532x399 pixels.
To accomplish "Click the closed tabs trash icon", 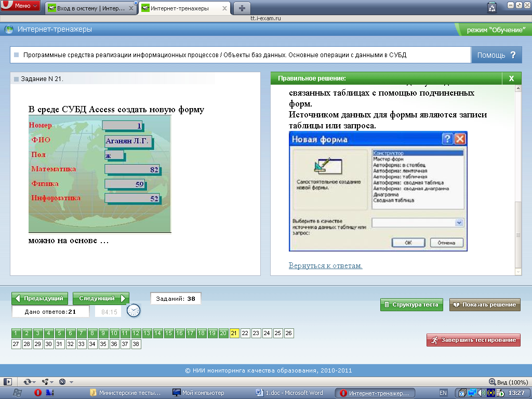I will point(492,7).
